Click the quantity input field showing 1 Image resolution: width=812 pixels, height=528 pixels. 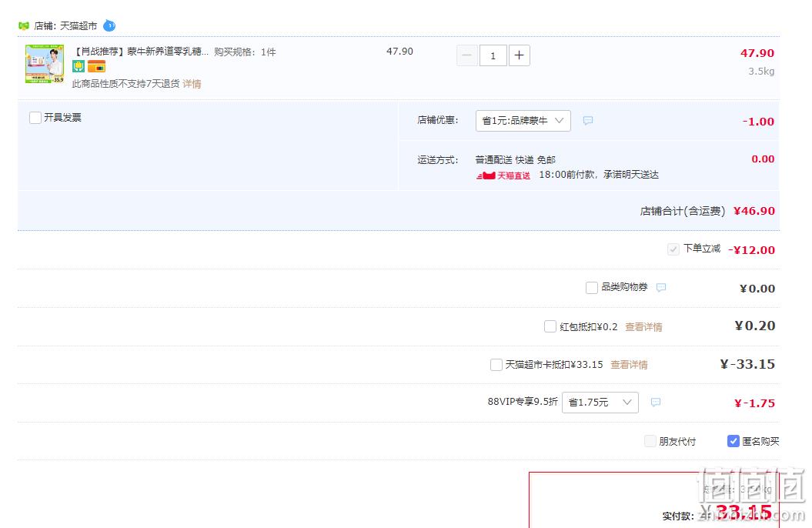(493, 55)
